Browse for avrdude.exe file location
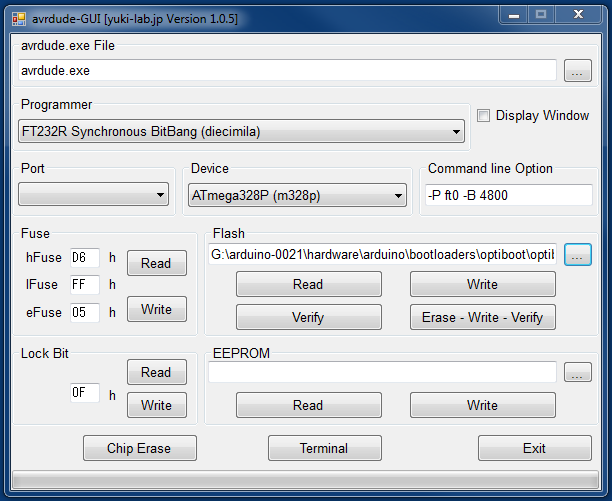This screenshot has width=612, height=501. [578, 71]
